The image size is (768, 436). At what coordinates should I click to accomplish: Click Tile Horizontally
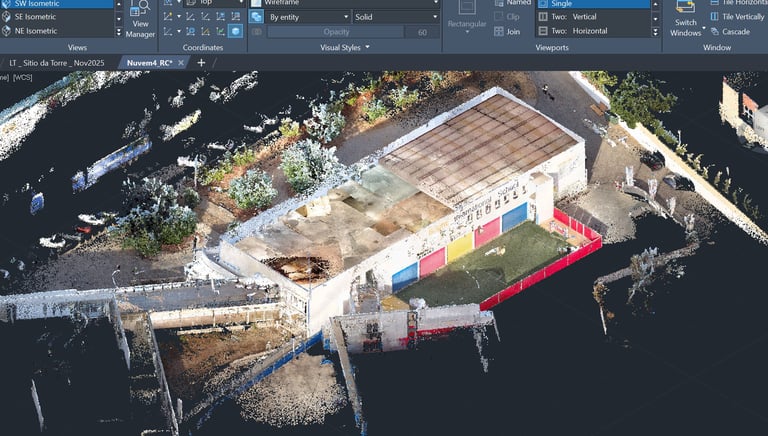[739, 3]
